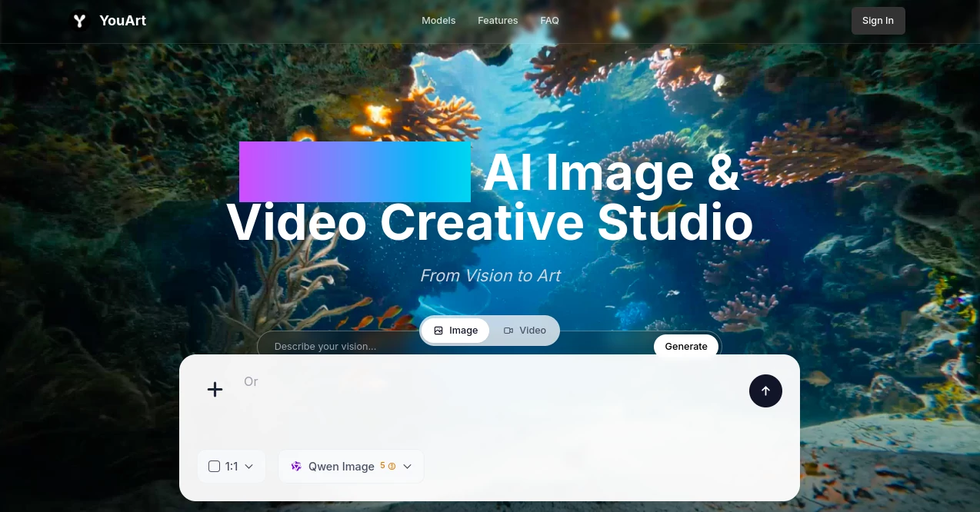Viewport: 980px width, 512px height.
Task: Click the video camera icon beside Video label
Action: click(508, 330)
